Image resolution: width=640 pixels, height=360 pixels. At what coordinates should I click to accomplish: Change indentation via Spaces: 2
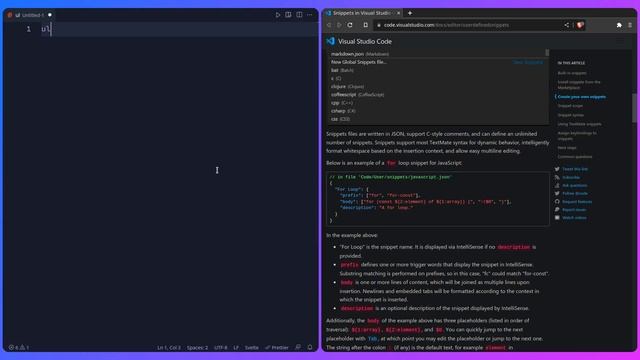[197, 348]
